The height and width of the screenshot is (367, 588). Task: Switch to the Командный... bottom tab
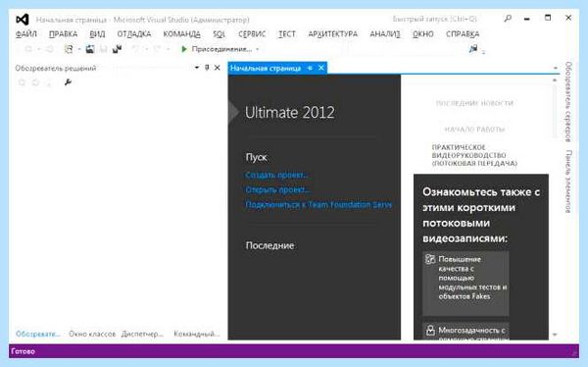[197, 334]
